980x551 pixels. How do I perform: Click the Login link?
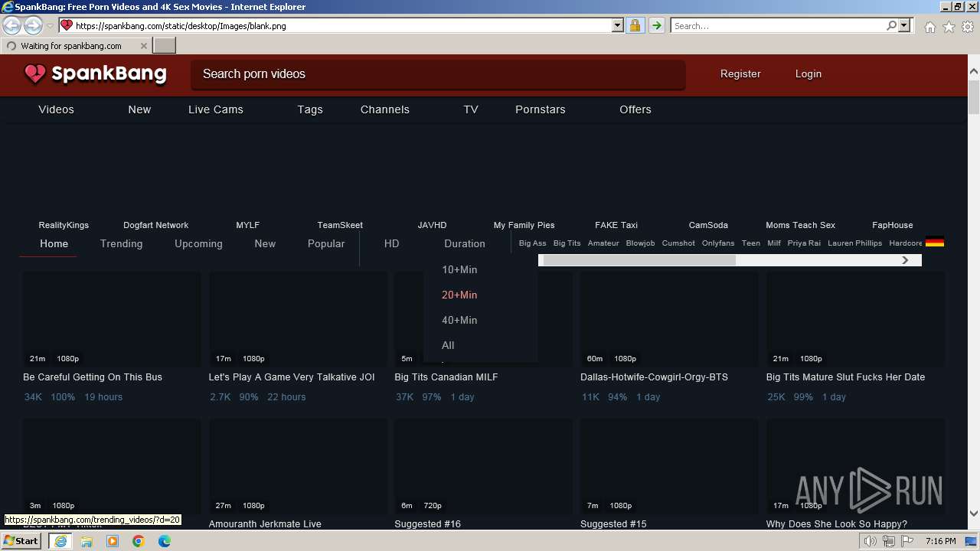(808, 74)
